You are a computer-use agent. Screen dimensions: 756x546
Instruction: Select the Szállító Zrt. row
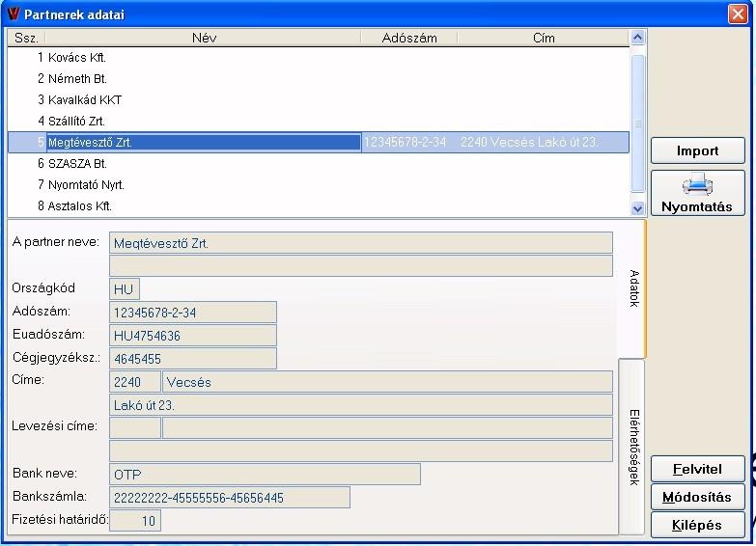point(319,121)
